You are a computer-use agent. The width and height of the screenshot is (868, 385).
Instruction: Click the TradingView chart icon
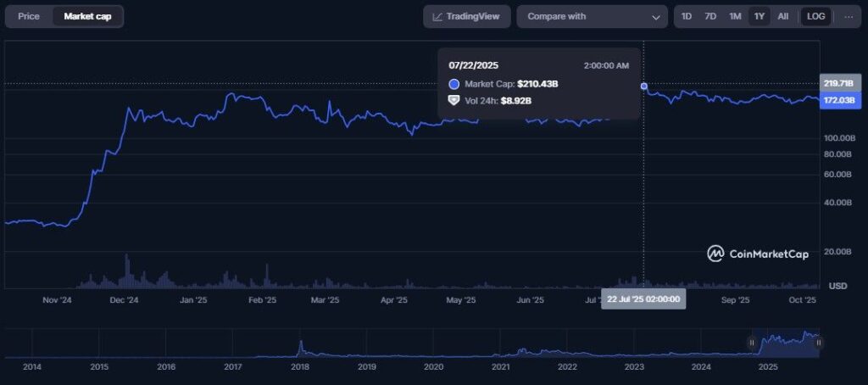point(438,16)
